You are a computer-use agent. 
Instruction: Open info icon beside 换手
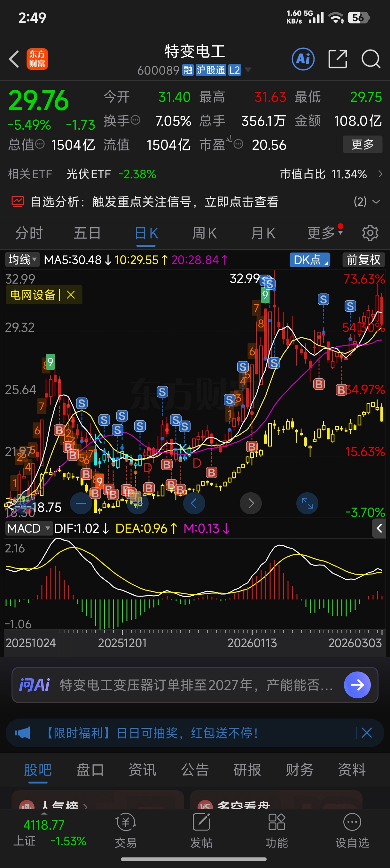pyautogui.click(x=135, y=120)
